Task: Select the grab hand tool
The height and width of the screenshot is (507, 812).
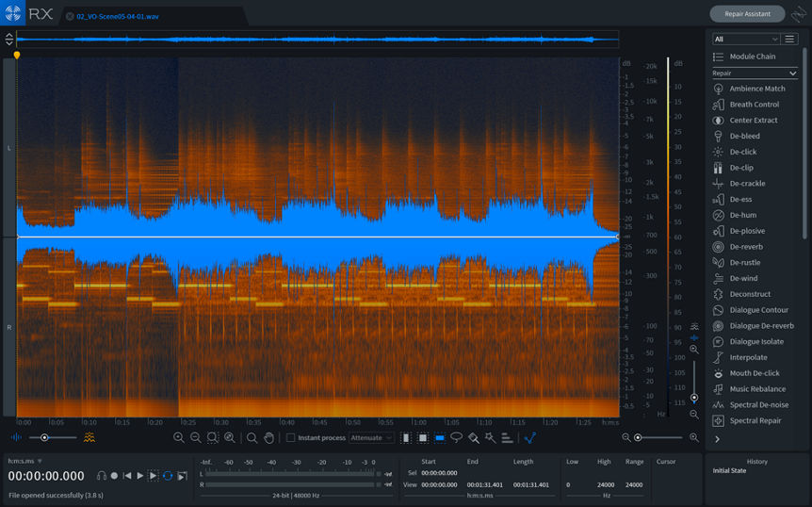Action: (x=268, y=437)
